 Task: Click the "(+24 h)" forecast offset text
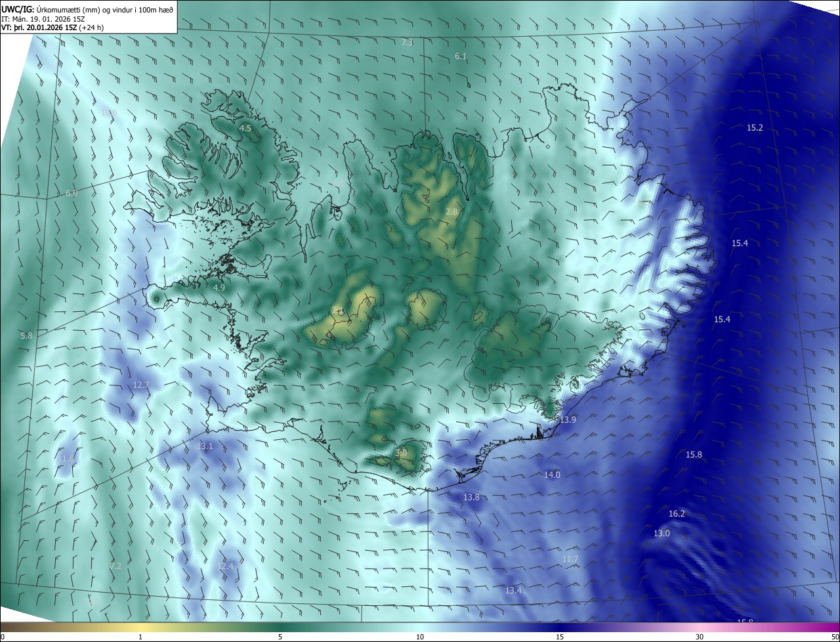tap(91, 28)
